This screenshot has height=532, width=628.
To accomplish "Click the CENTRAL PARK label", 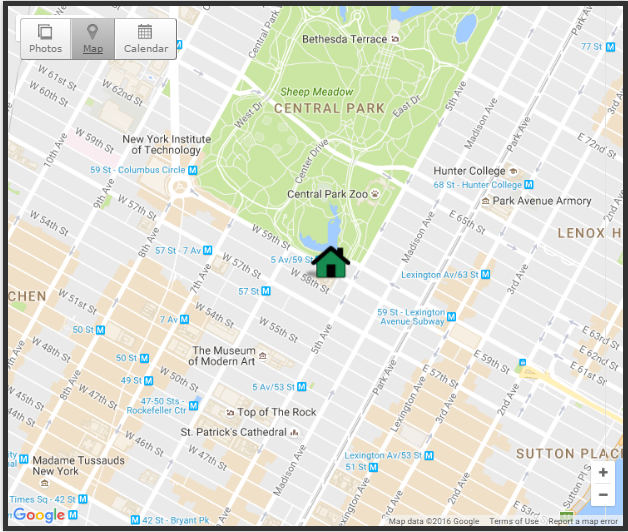I will tap(329, 108).
